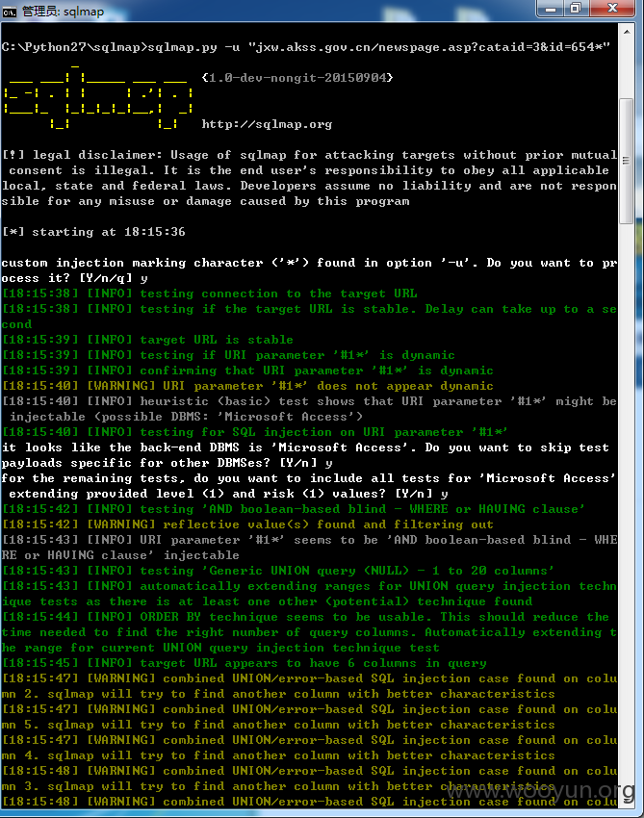
Task: Click the vertical scrollbar thumb
Action: [x=627, y=161]
